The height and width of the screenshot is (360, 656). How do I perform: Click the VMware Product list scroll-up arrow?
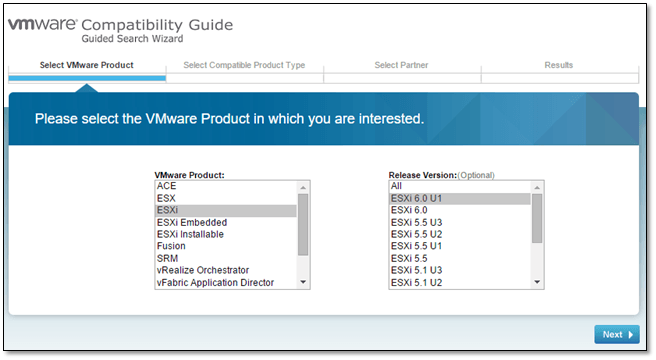coord(303,187)
